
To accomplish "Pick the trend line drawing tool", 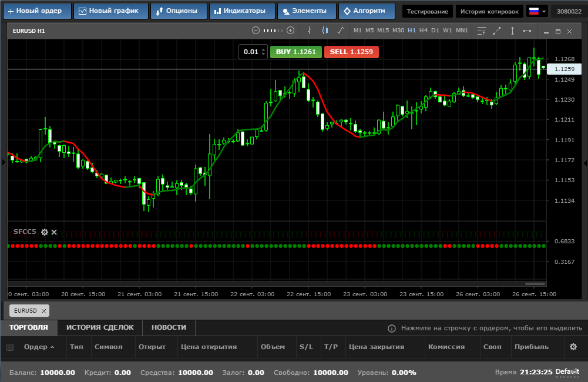I will [496, 31].
